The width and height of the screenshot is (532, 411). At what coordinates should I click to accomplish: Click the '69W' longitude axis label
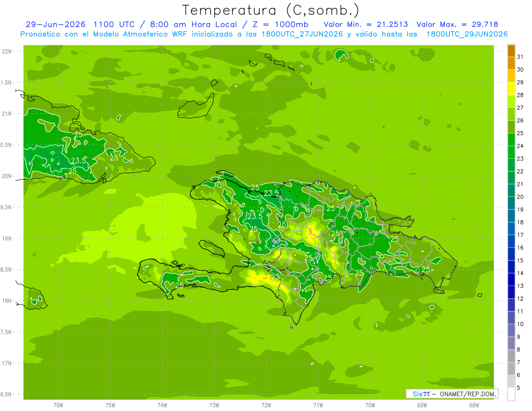pyautogui.click(x=422, y=405)
